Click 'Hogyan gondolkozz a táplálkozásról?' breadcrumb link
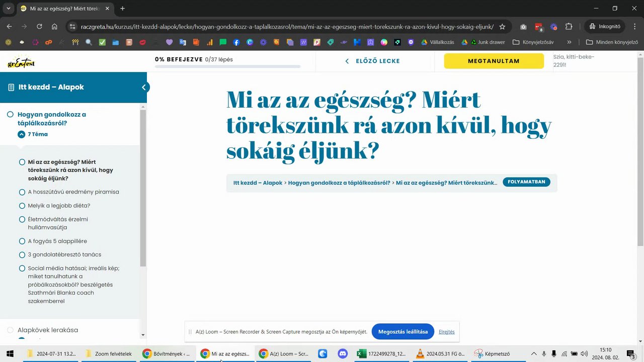 click(x=339, y=183)
